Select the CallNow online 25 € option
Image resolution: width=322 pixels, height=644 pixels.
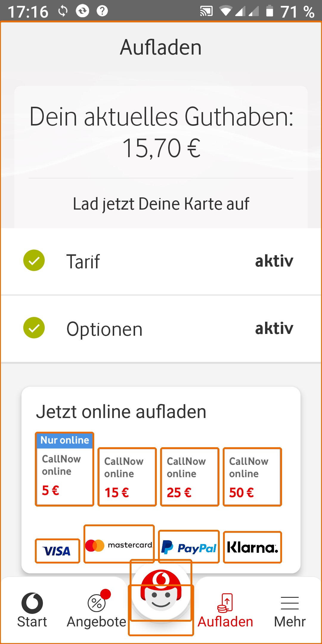190,477
